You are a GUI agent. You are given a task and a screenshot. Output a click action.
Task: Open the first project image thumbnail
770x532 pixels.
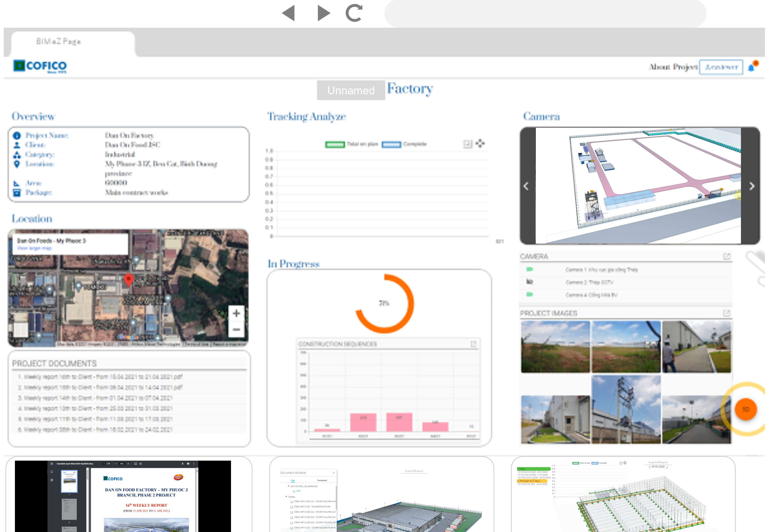(555, 346)
